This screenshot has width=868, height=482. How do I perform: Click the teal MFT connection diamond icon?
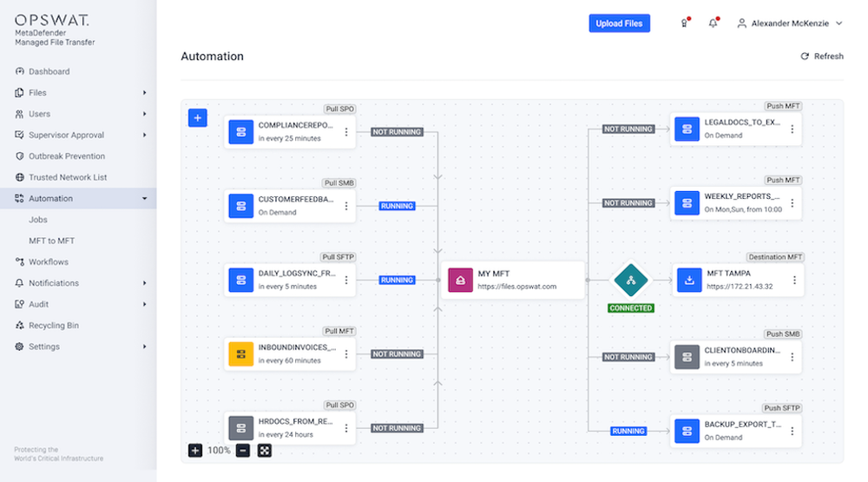[x=631, y=281]
